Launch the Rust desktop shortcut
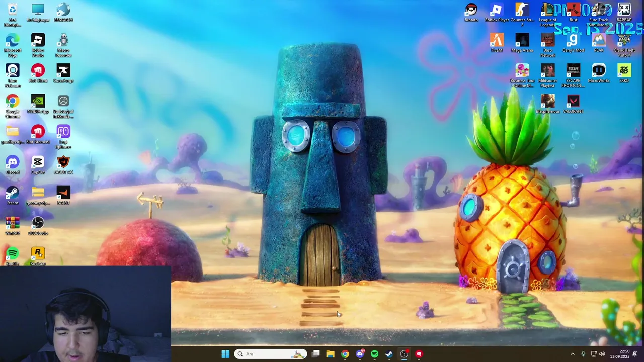Image resolution: width=644 pixels, height=362 pixels. pyautogui.click(x=573, y=13)
